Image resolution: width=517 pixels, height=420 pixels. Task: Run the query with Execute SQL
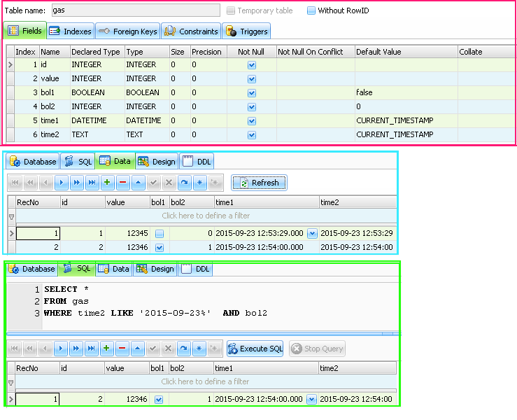(x=255, y=349)
